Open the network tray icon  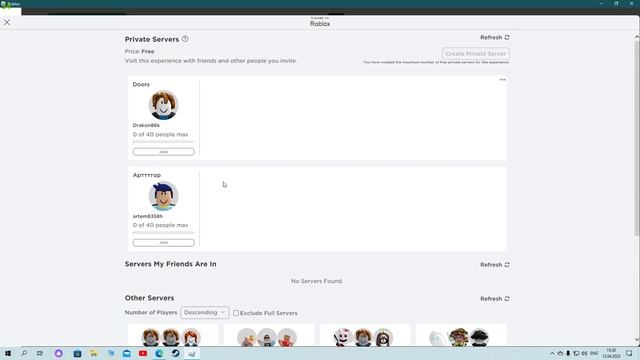576,353
